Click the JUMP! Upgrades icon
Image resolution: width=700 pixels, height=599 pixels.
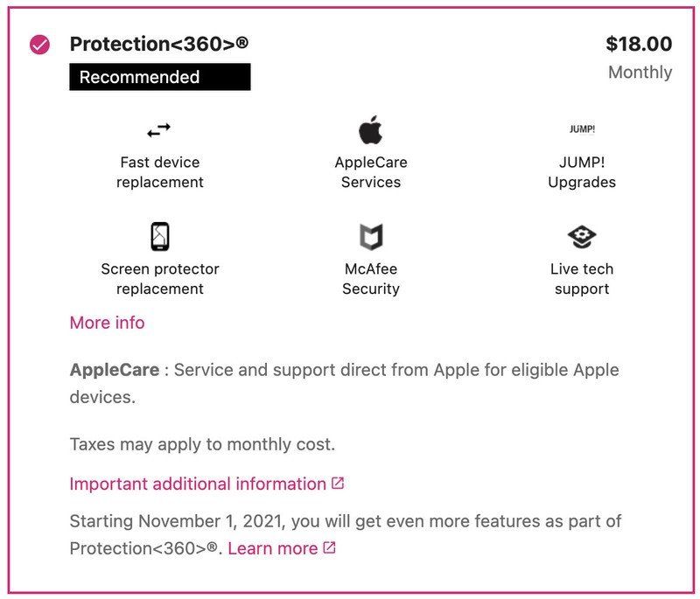(x=583, y=129)
